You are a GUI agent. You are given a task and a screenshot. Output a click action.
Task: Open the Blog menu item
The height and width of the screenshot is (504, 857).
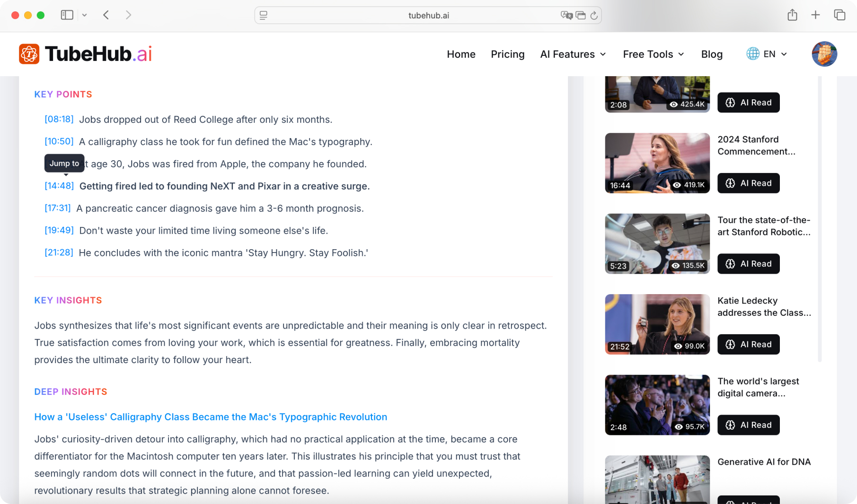pyautogui.click(x=711, y=54)
